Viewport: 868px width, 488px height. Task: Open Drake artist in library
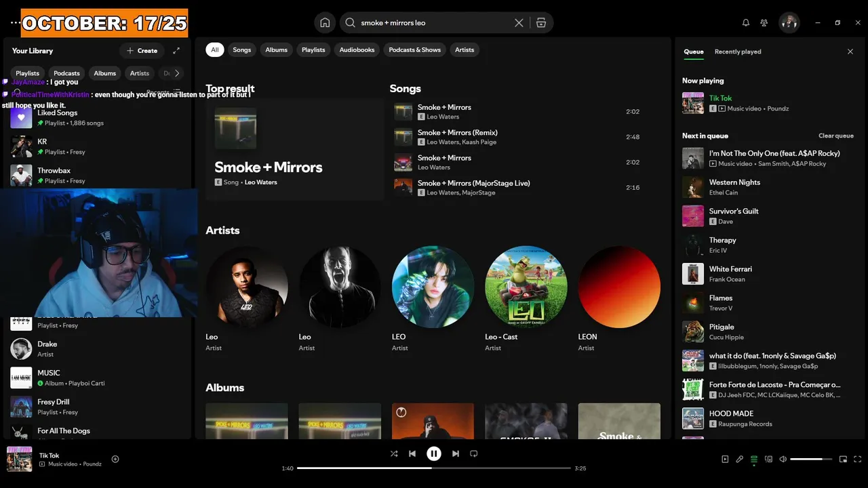click(98, 349)
